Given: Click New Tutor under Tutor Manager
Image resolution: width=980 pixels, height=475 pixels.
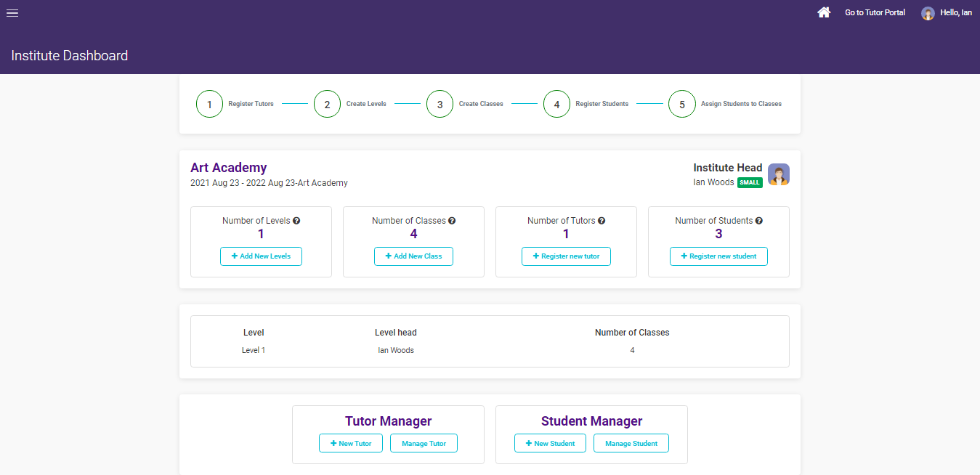Looking at the screenshot, I should pos(351,443).
